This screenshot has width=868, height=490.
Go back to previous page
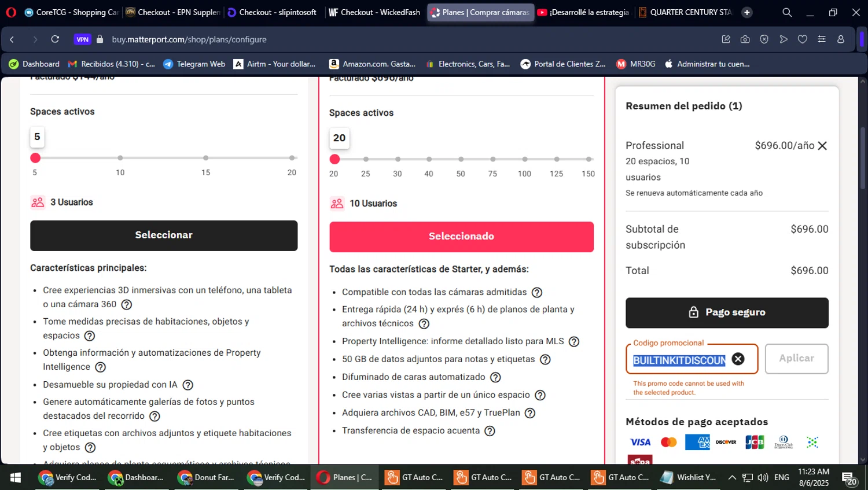[12, 39]
